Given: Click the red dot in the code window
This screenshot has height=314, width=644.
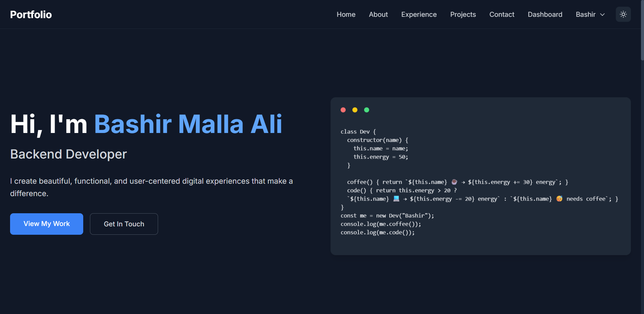Looking at the screenshot, I should pos(343,109).
